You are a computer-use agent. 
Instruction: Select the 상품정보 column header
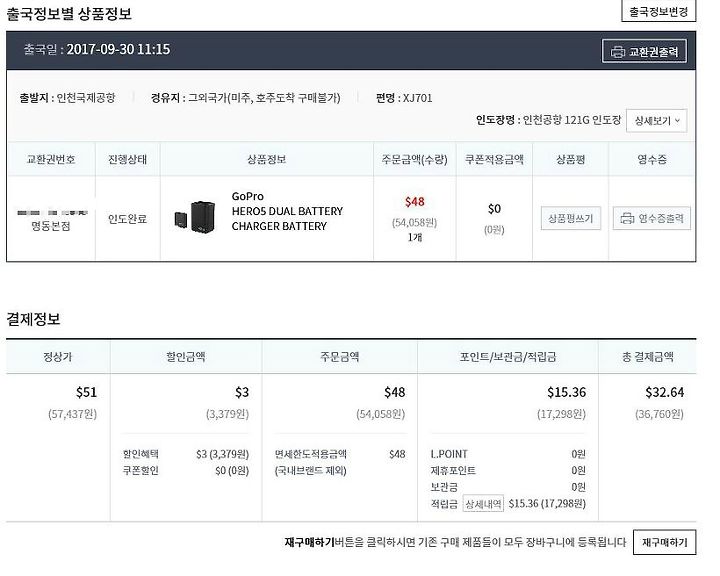pos(266,159)
